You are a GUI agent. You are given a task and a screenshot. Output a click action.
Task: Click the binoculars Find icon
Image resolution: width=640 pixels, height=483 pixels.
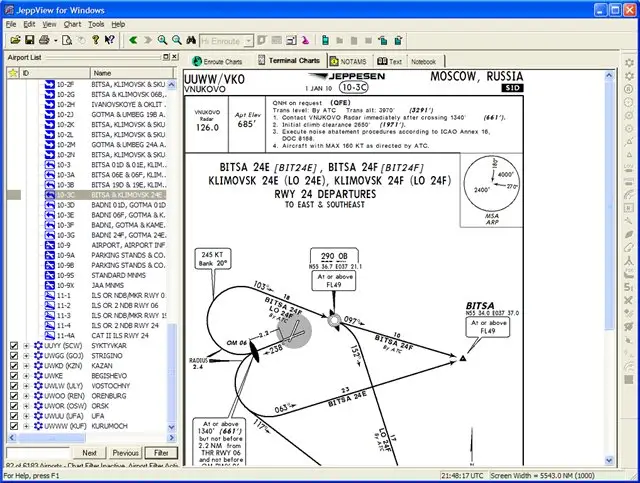[191, 40]
